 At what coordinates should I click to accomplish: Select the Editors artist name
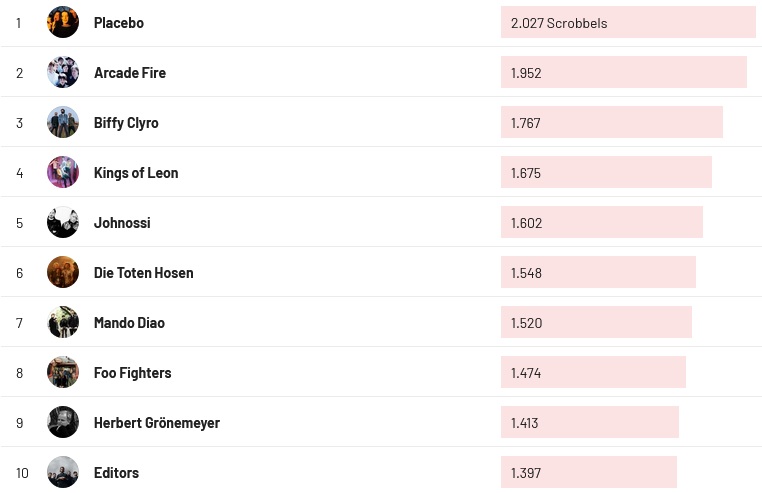116,472
